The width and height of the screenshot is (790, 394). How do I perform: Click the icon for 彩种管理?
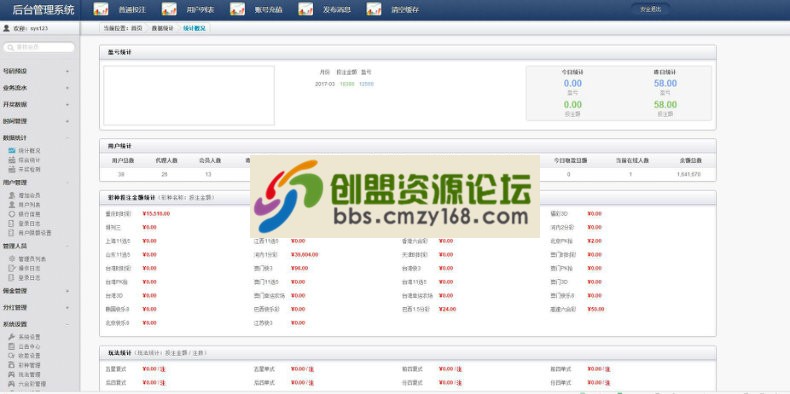(12, 365)
